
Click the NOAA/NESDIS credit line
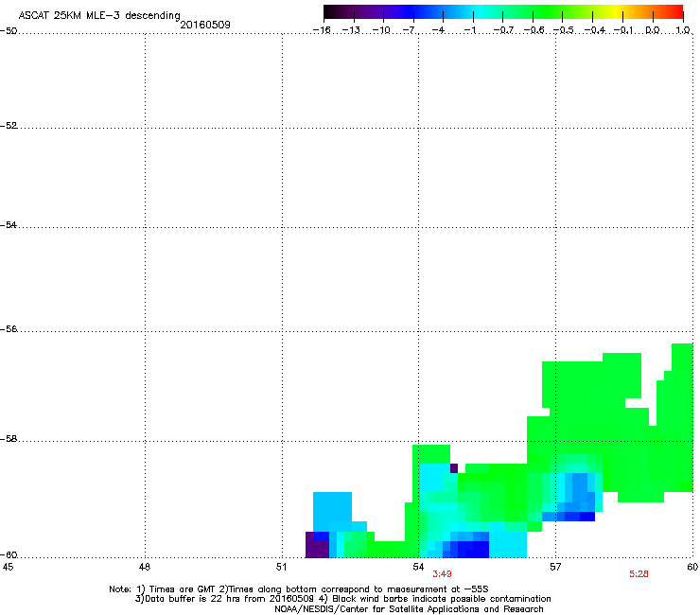tap(409, 609)
